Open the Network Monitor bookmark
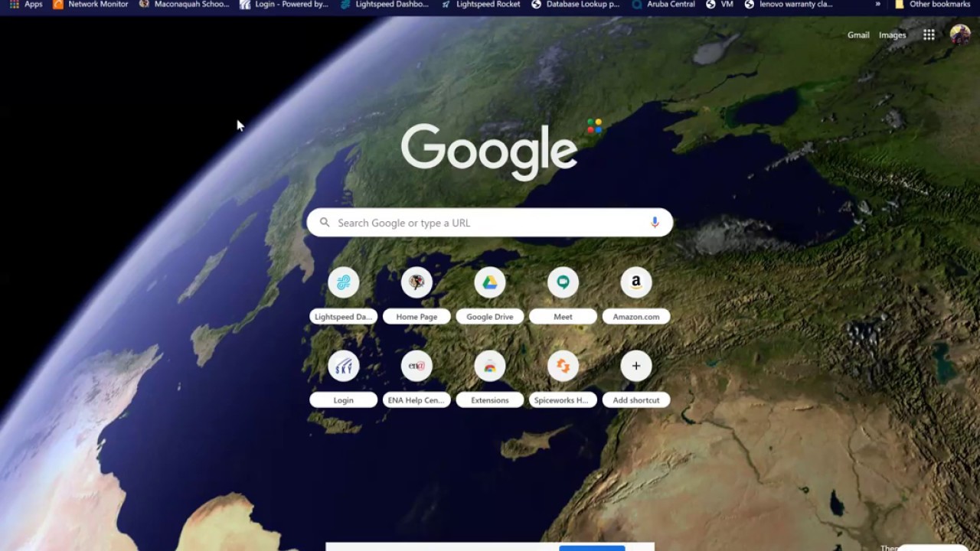 (90, 5)
